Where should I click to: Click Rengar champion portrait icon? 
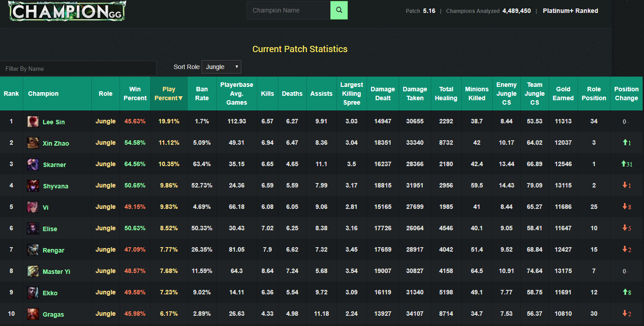click(33, 250)
